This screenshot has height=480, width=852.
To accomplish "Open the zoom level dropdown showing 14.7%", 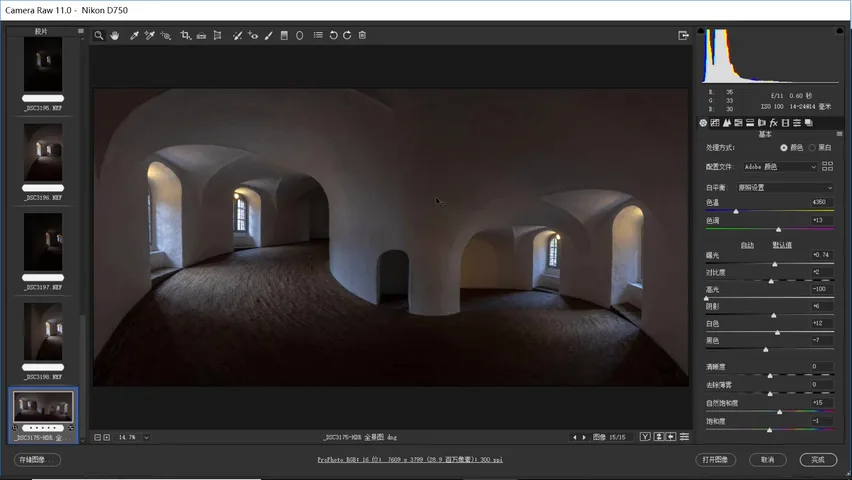I will click(x=146, y=437).
